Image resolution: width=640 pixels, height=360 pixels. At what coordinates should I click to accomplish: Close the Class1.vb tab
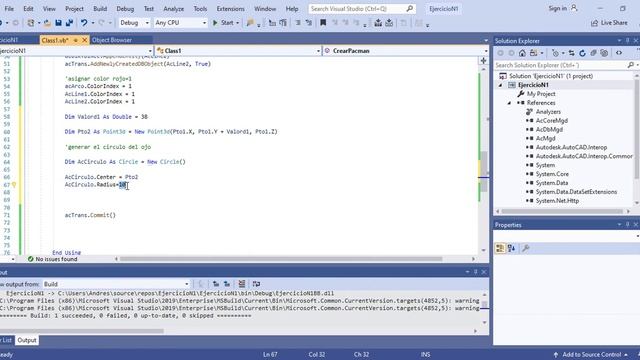click(84, 40)
